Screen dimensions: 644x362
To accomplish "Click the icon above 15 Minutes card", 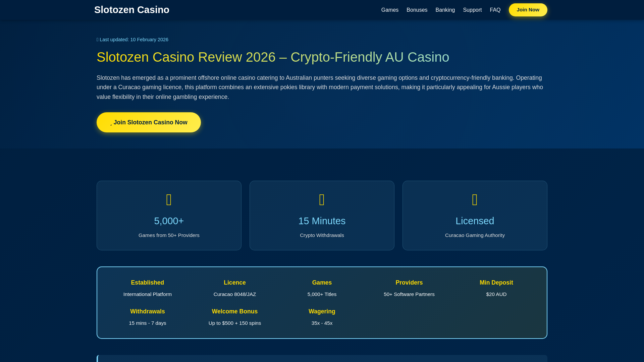I will point(322,200).
